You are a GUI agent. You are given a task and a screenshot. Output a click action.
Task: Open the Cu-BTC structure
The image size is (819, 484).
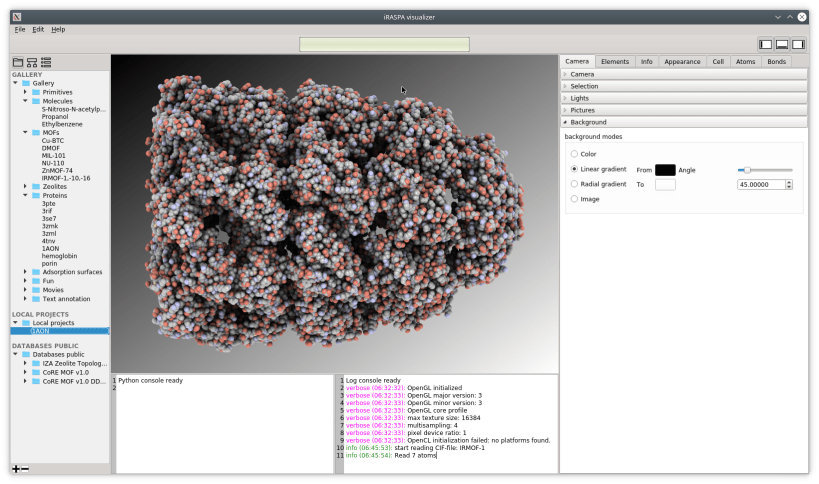click(x=53, y=140)
